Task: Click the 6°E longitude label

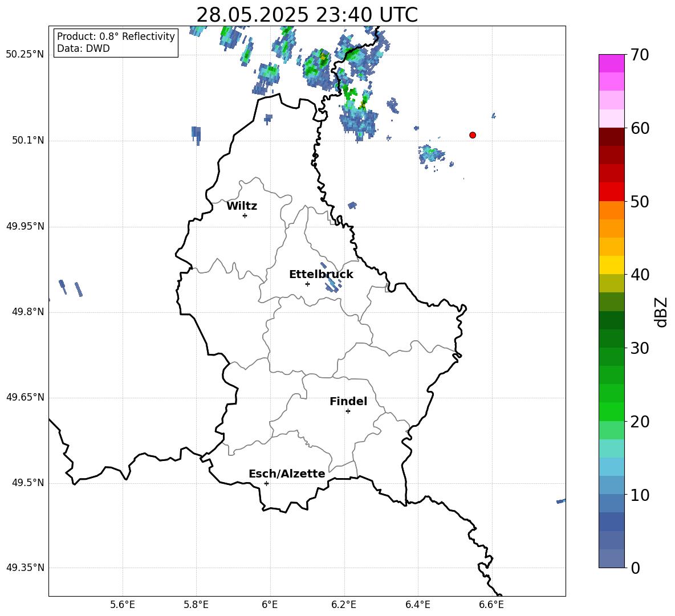Action: pos(270,605)
